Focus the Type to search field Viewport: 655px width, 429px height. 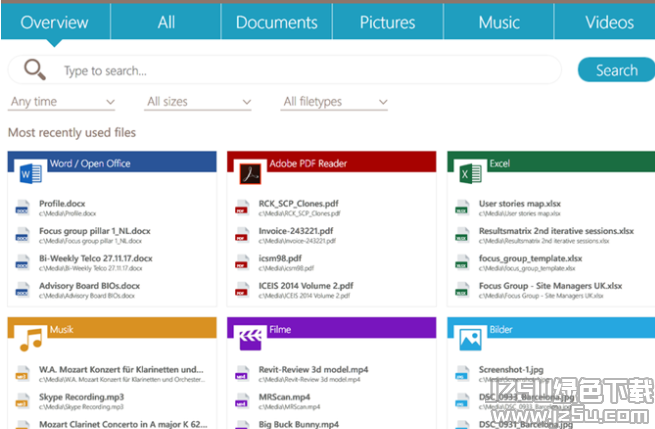pyautogui.click(x=285, y=70)
